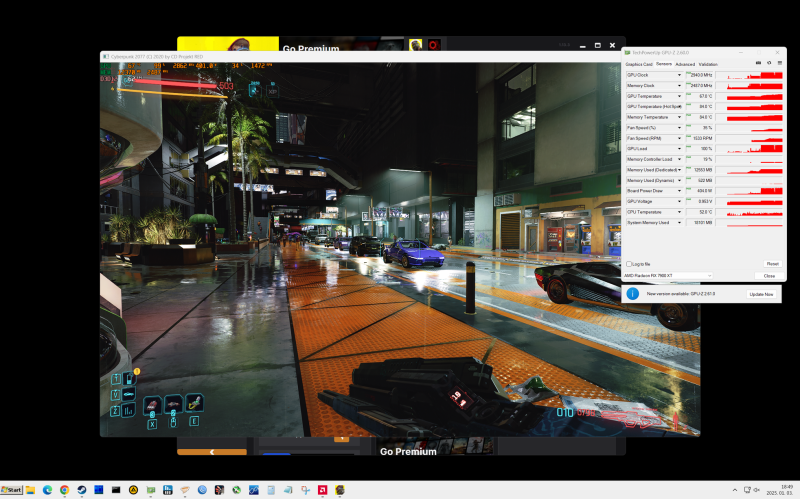
Task: Click the red circle icon in background window
Action: tap(433, 45)
